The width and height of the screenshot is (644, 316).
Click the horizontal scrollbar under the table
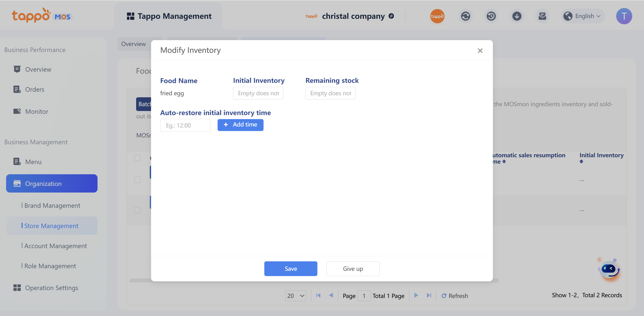coord(140,280)
